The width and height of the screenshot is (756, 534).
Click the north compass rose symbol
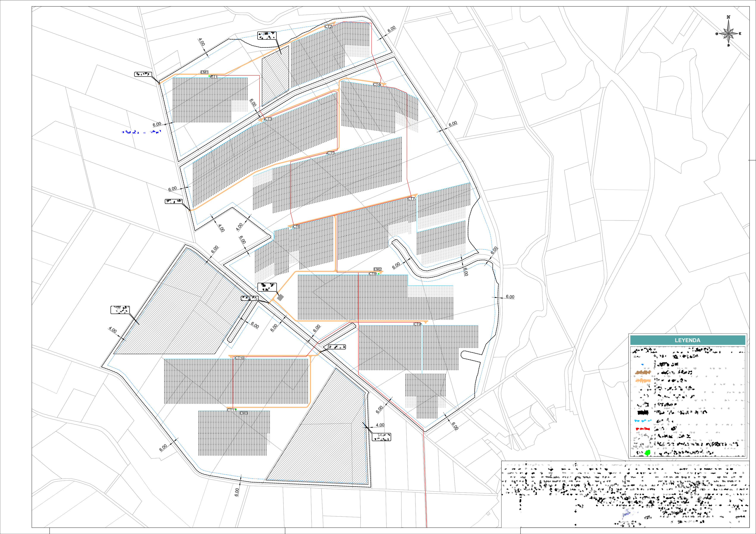tap(728, 33)
